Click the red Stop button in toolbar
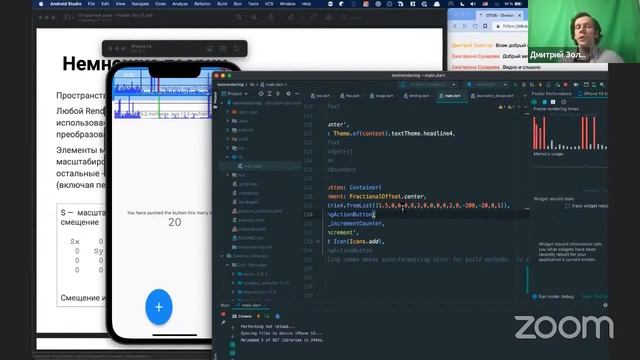 566,84
